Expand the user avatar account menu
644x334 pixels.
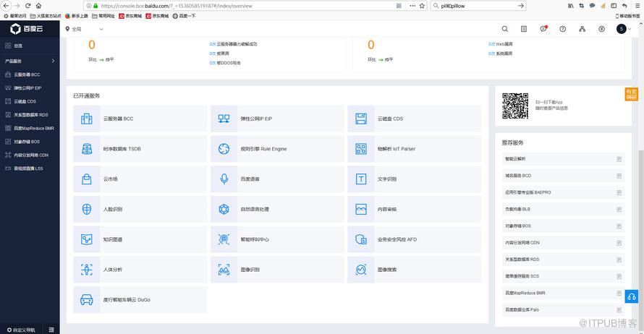[624, 29]
